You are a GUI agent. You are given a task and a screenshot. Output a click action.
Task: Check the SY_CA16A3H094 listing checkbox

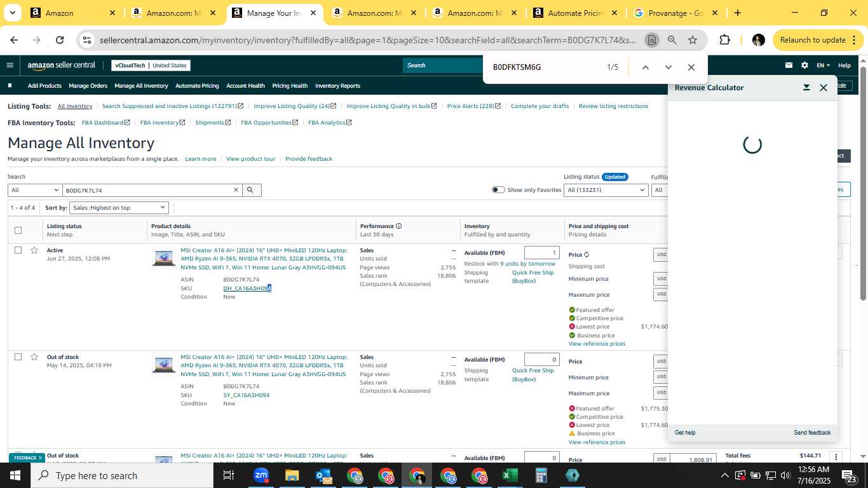point(18,357)
